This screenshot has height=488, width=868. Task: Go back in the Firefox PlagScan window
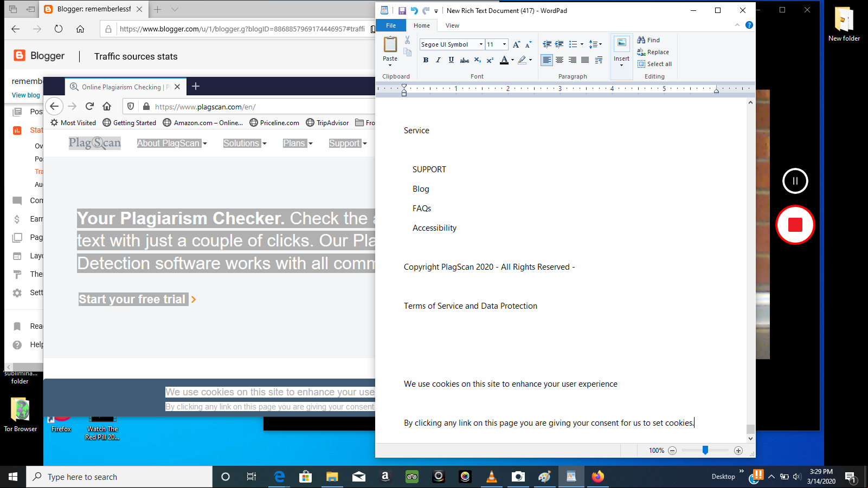click(x=54, y=106)
